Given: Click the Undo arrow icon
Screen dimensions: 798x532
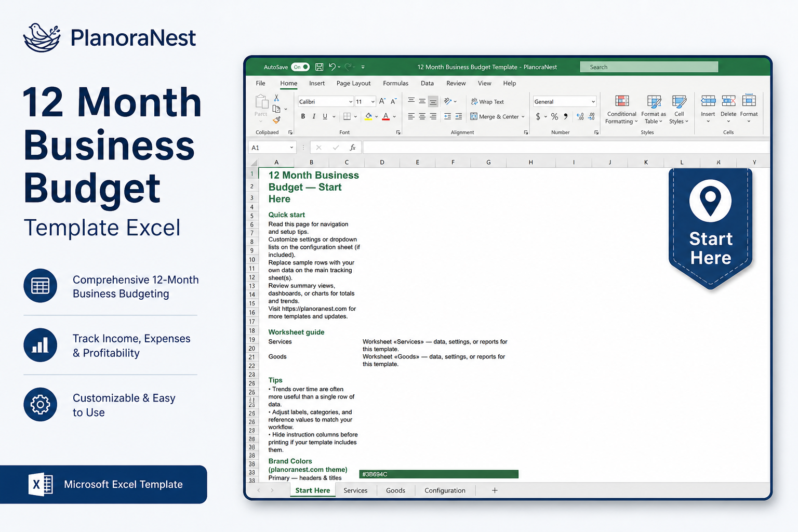Looking at the screenshot, I should click(332, 66).
